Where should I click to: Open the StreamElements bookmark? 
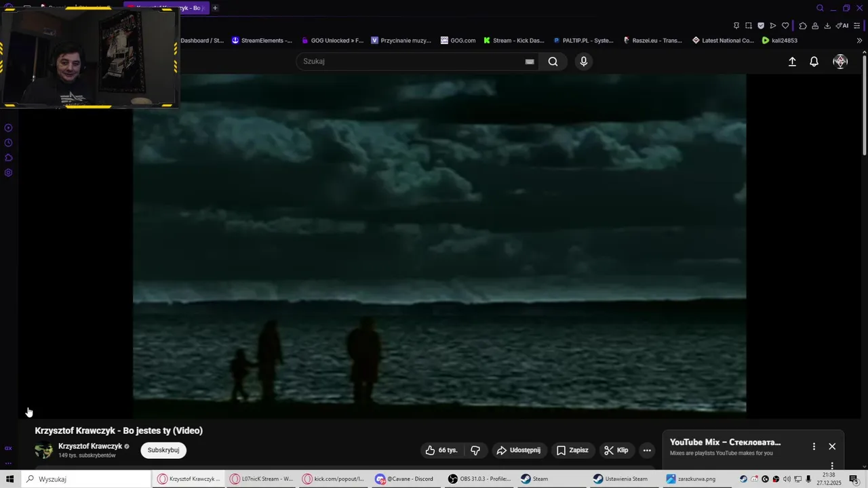(x=262, y=41)
